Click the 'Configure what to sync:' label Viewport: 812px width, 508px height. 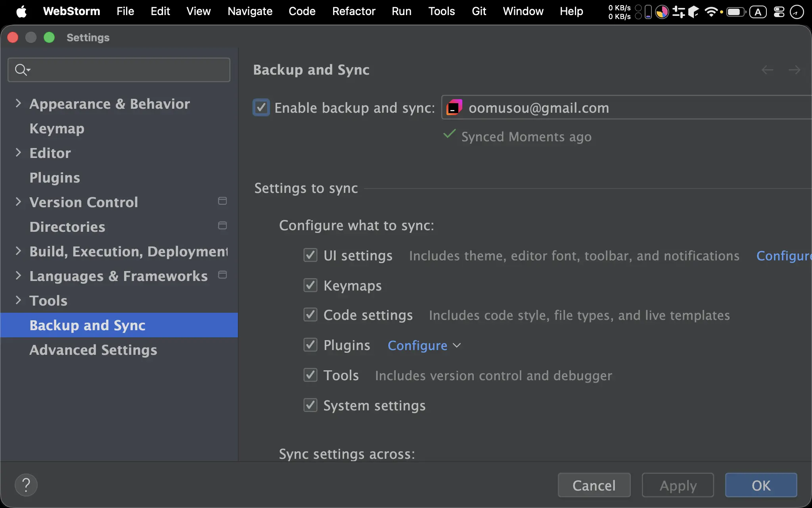coord(356,225)
